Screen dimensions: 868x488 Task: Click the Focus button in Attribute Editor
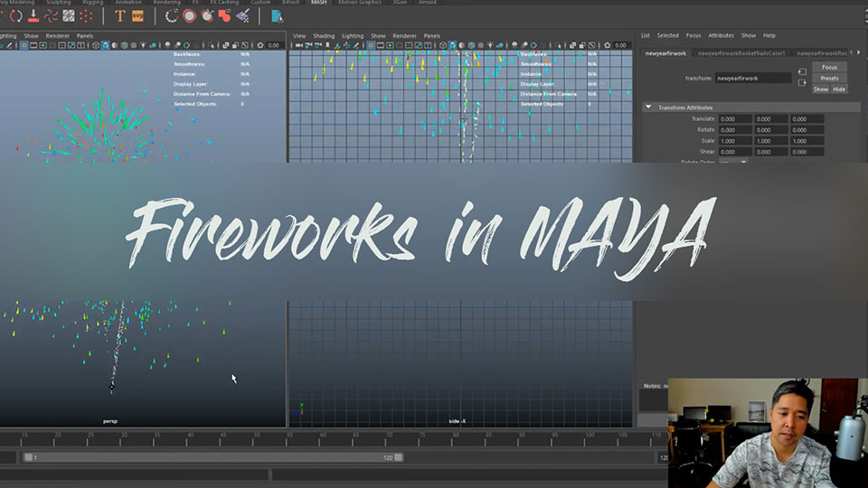tap(829, 67)
